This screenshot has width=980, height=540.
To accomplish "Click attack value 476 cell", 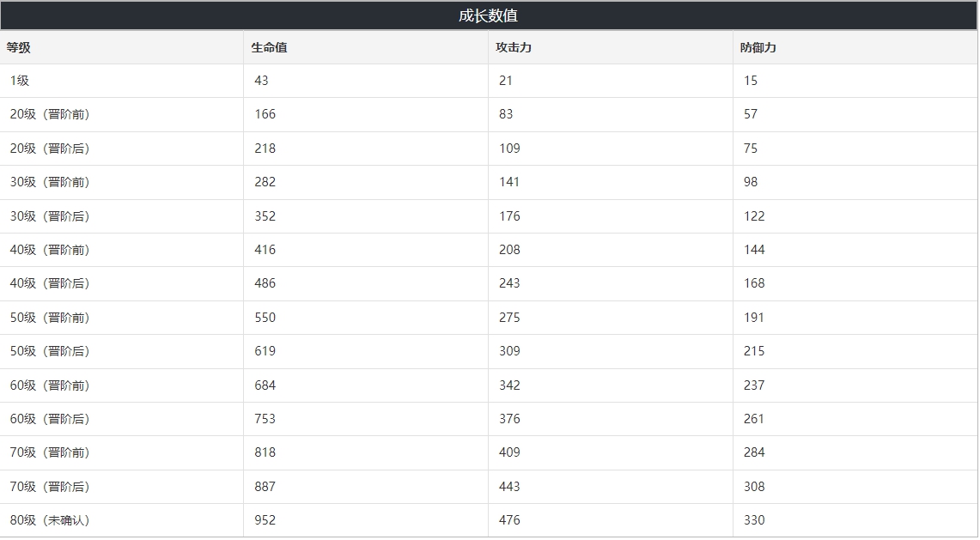I will (611, 520).
